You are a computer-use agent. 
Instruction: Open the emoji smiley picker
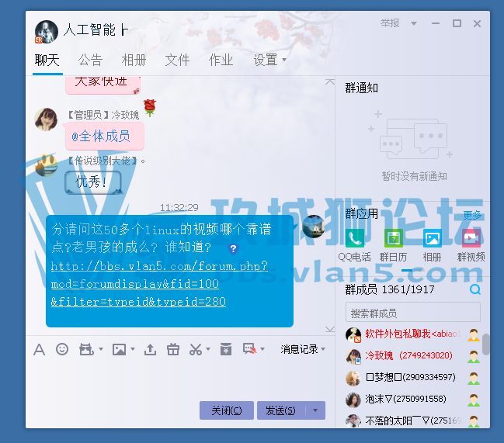[62, 349]
